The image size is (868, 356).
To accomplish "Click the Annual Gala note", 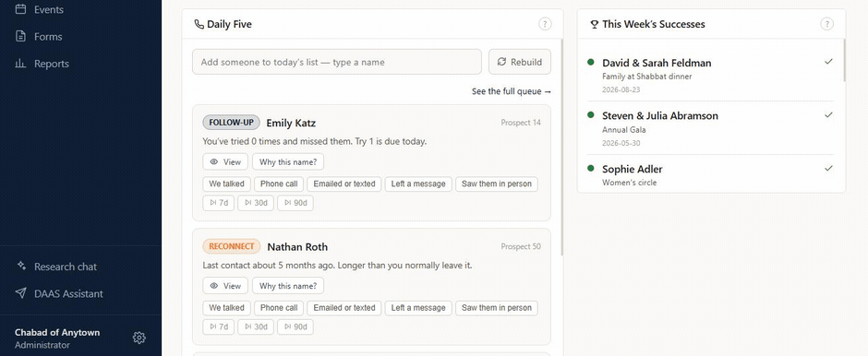I will pos(624,130).
